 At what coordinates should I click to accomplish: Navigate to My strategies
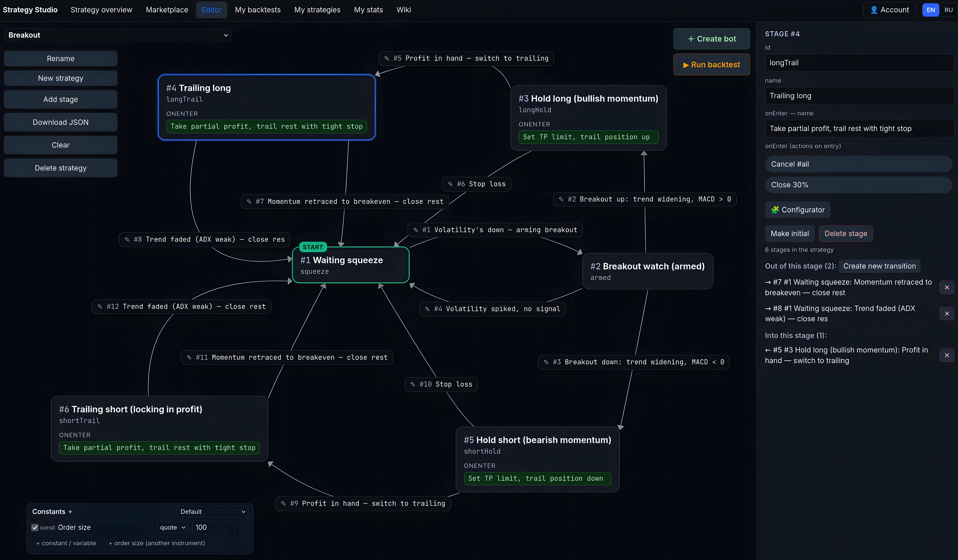[317, 10]
